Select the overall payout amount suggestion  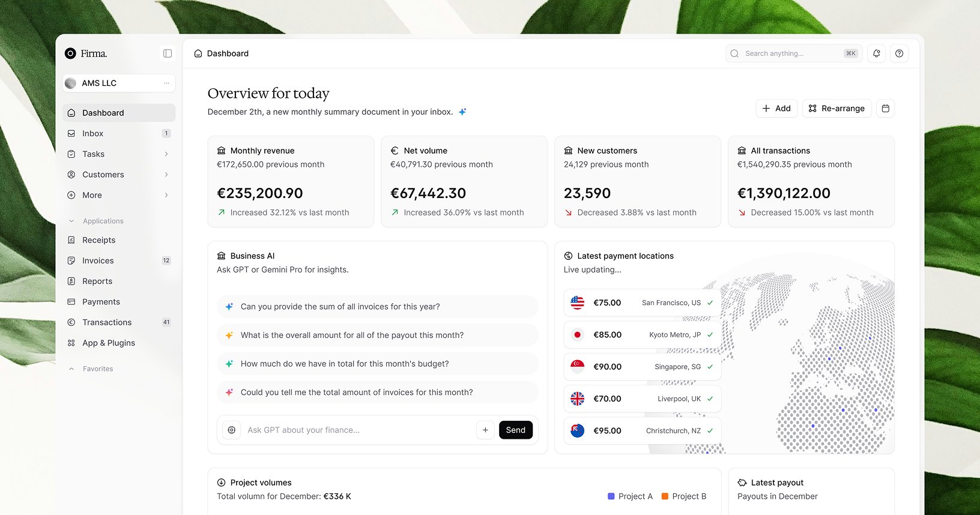pos(377,335)
